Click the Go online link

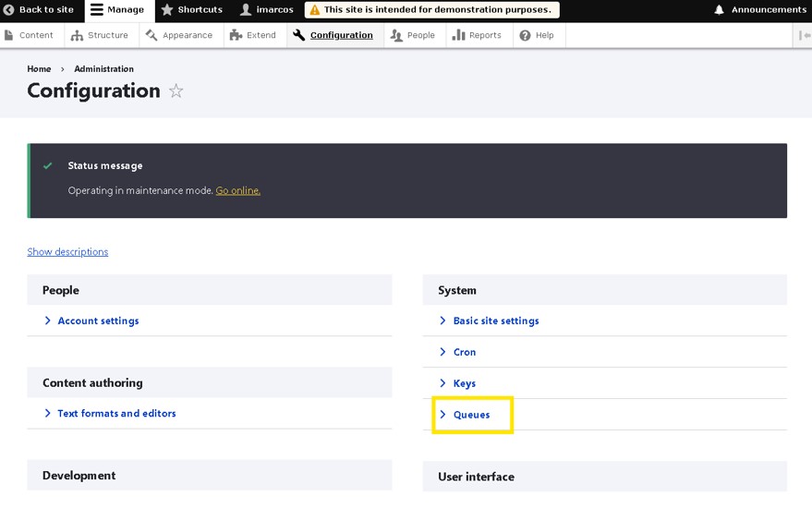point(237,191)
